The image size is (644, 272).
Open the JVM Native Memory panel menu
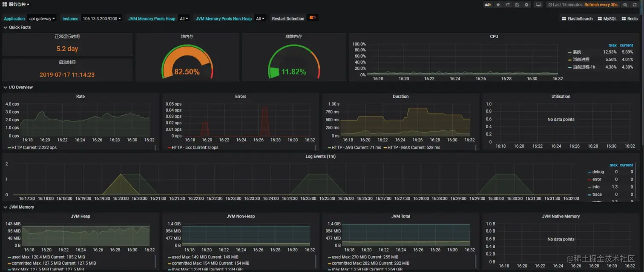pos(561,217)
